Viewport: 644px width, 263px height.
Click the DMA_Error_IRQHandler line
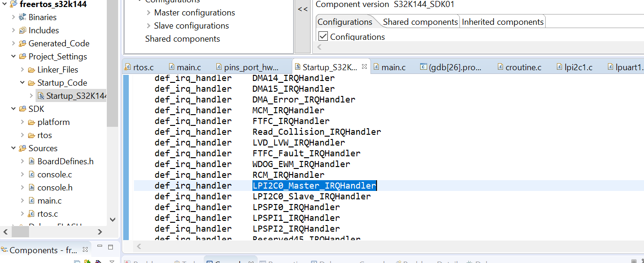click(304, 100)
